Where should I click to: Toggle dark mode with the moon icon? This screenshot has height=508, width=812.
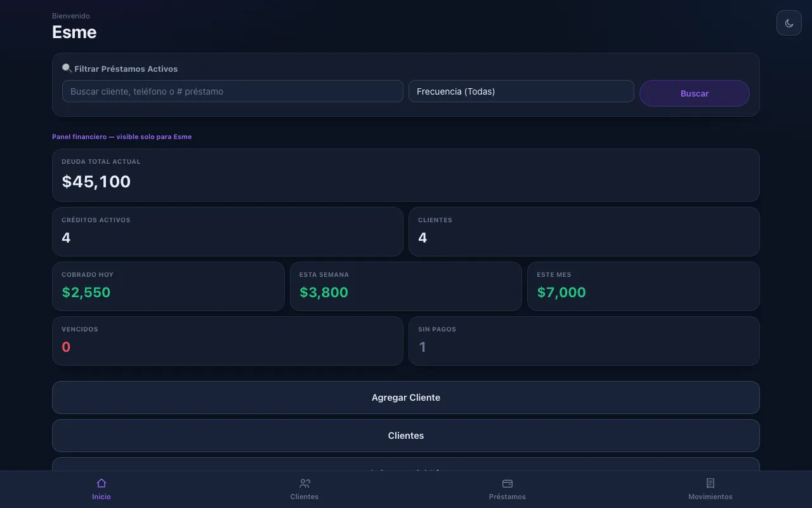(x=789, y=23)
